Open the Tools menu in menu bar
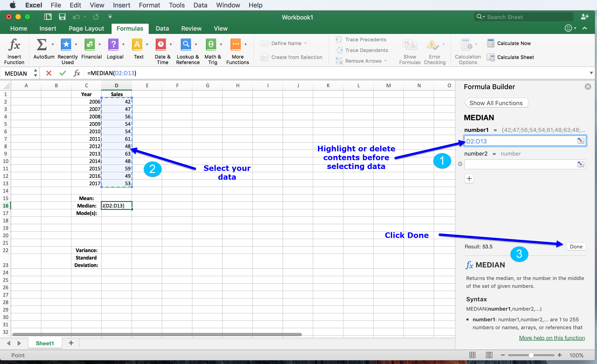Image resolution: width=597 pixels, height=364 pixels. point(176,5)
